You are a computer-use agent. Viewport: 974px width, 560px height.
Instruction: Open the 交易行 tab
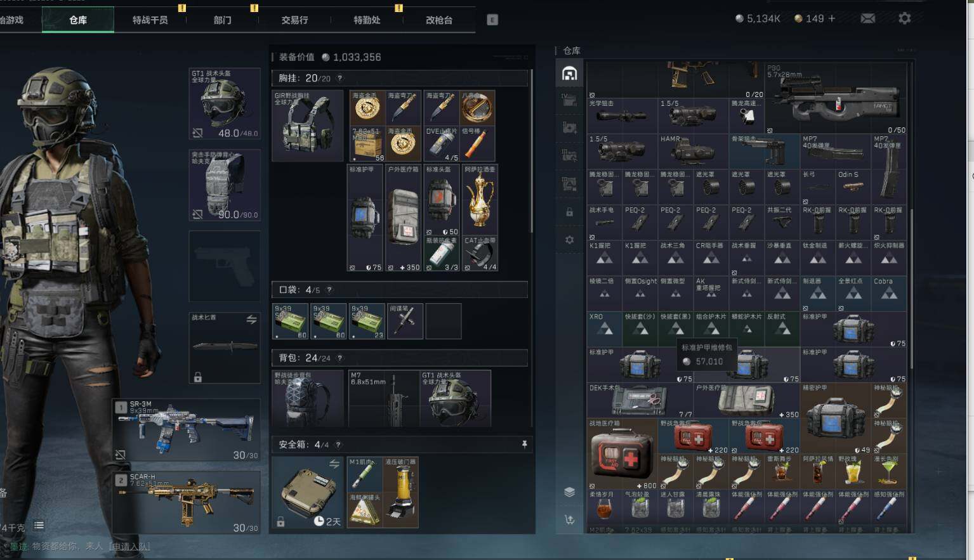(x=295, y=20)
